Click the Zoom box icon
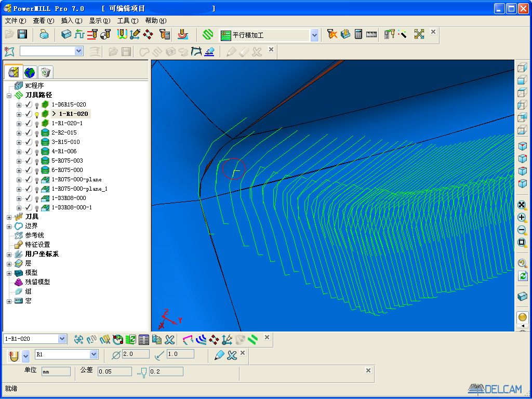The width and height of the screenshot is (532, 399). click(x=522, y=243)
